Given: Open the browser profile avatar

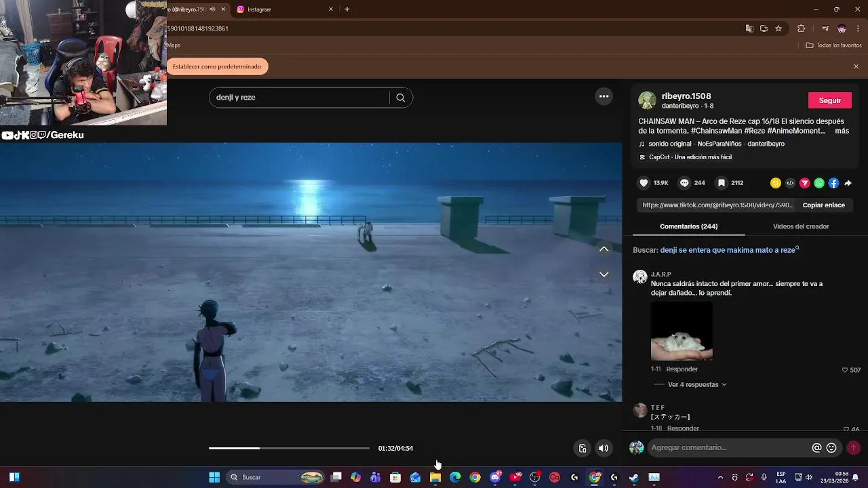Looking at the screenshot, I should (842, 28).
